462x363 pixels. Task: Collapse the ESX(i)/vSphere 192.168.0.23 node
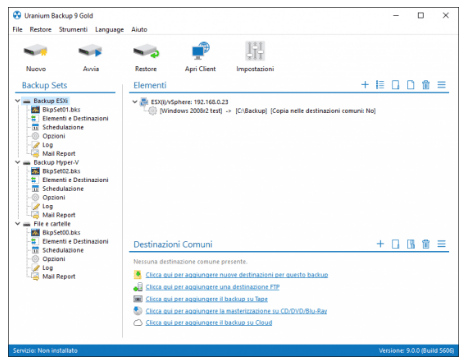coord(135,102)
